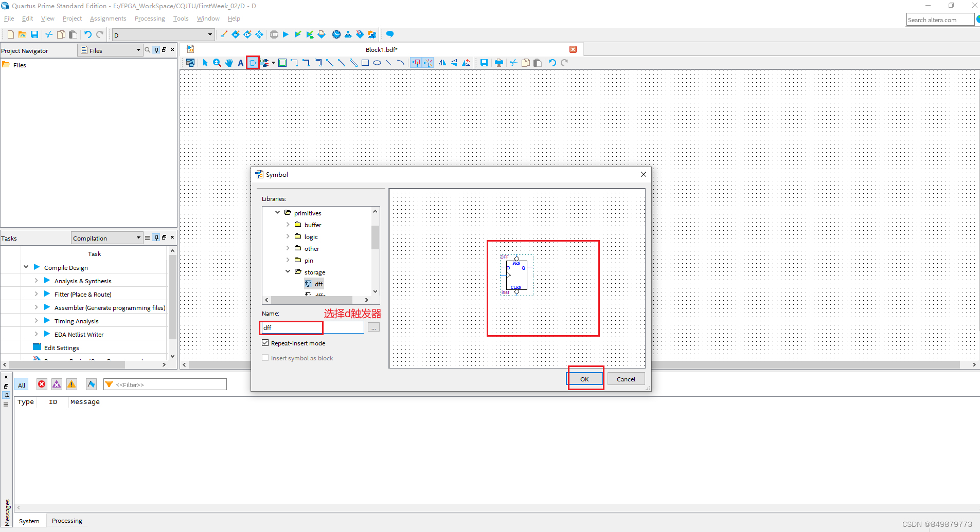Toggle warning messages filter triangle

point(72,384)
